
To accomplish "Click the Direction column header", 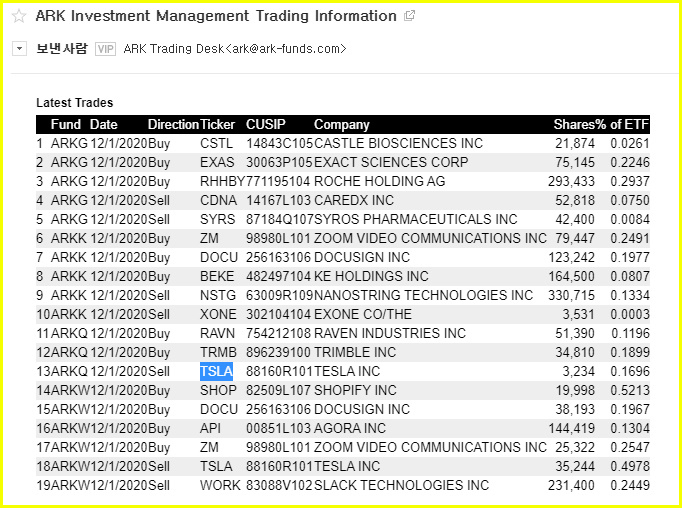I will coord(173,124).
